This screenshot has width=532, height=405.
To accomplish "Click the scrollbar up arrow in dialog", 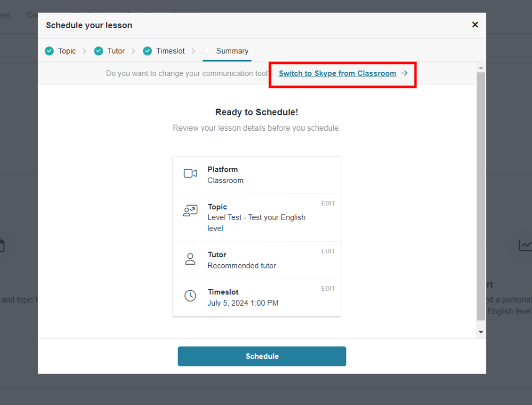I will click(481, 68).
